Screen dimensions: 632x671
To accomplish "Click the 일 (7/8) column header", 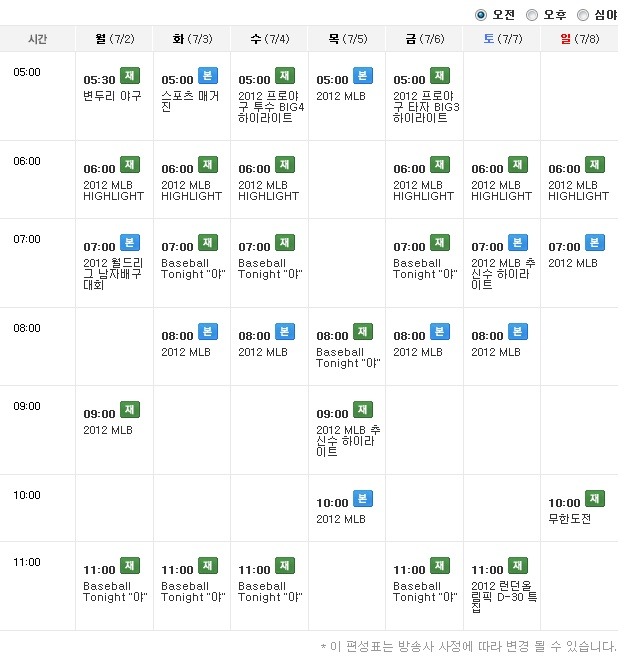I will coord(580,39).
